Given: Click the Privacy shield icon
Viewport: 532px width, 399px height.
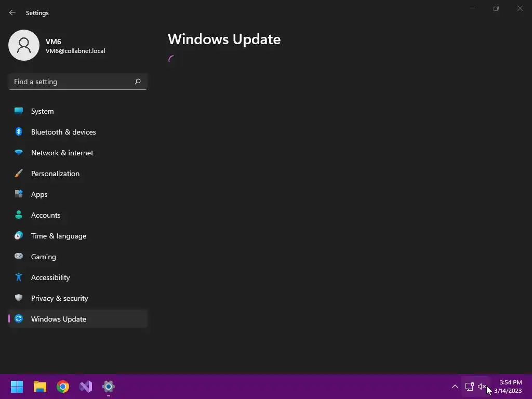Looking at the screenshot, I should 19,298.
